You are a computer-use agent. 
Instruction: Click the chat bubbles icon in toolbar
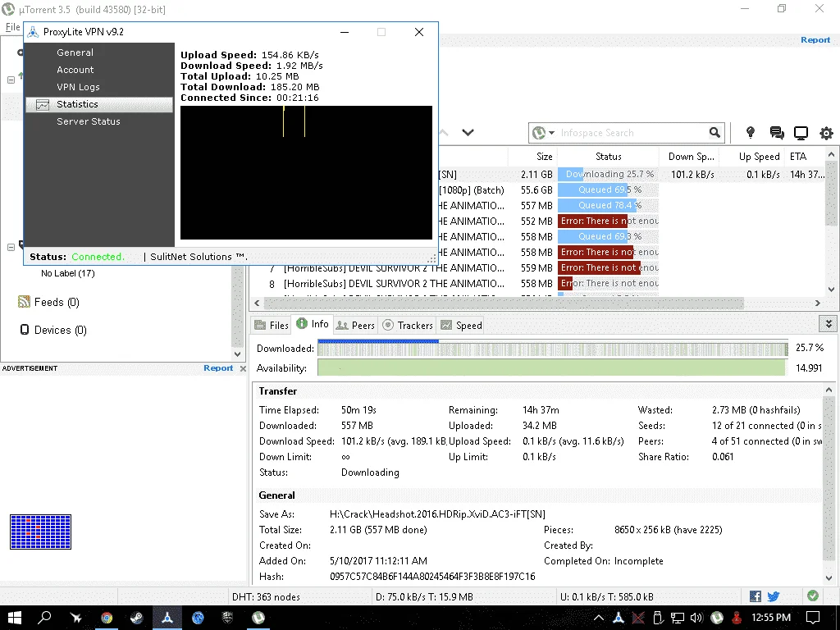(776, 133)
